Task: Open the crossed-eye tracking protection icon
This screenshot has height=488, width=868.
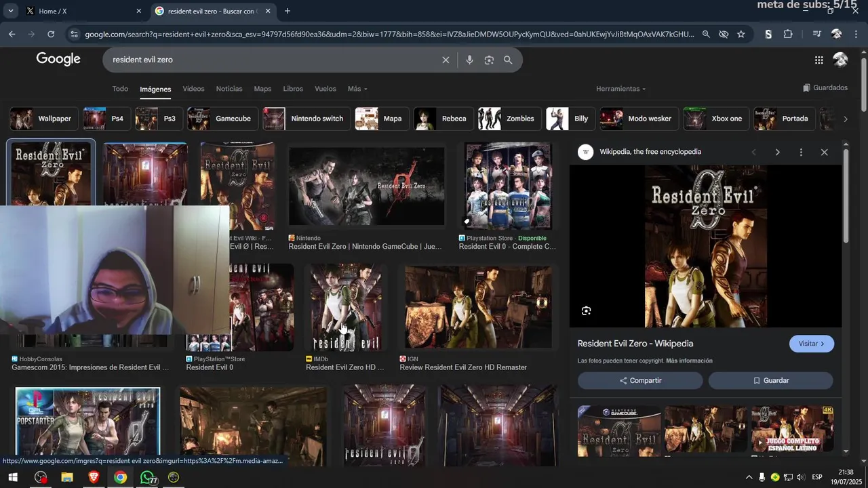Action: [x=724, y=34]
